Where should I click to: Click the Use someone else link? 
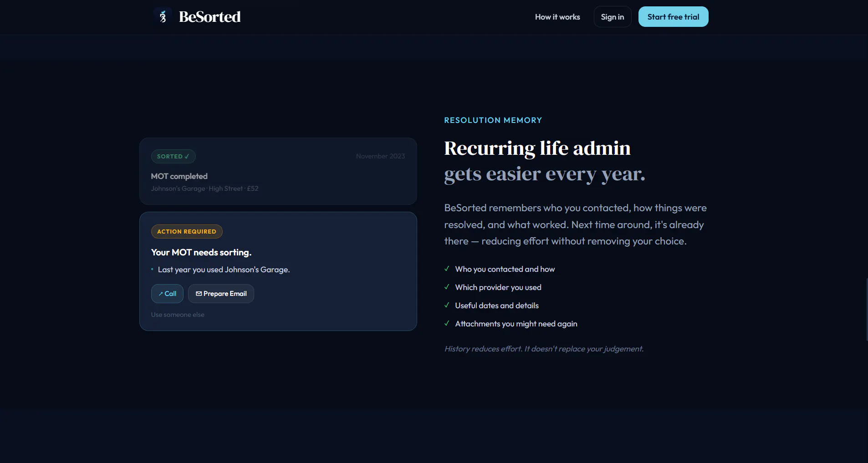pyautogui.click(x=178, y=315)
